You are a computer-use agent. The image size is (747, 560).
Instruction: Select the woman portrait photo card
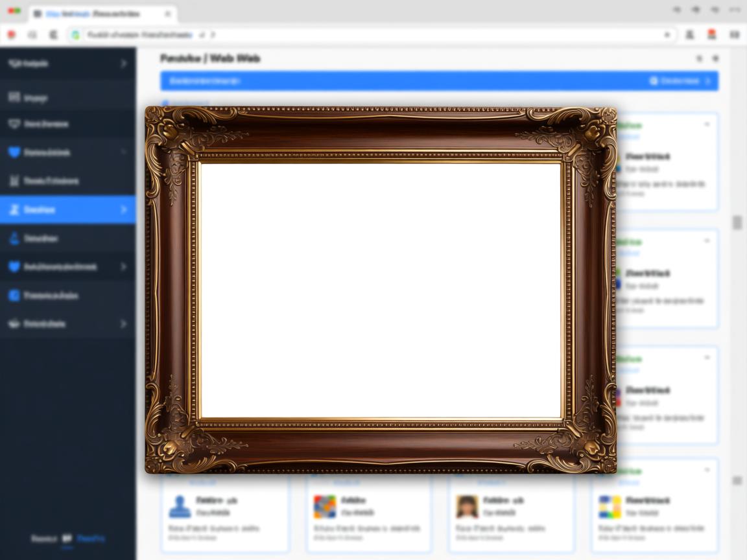tap(467, 506)
